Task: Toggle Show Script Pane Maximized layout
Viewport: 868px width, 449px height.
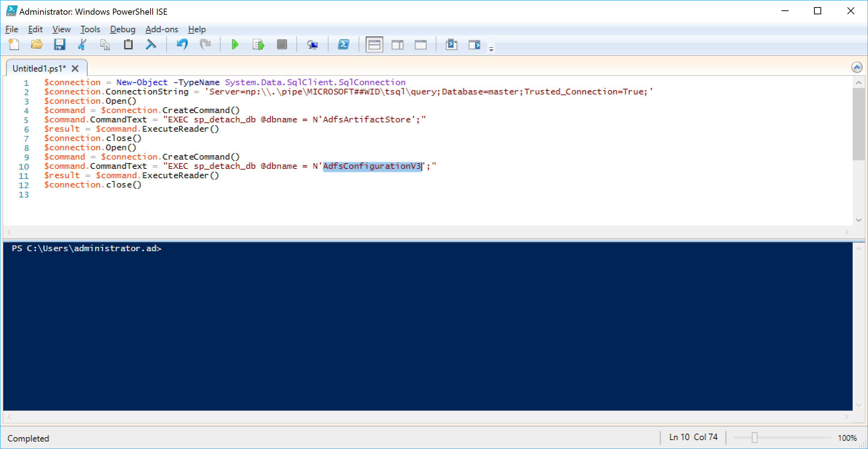Action: pyautogui.click(x=421, y=44)
